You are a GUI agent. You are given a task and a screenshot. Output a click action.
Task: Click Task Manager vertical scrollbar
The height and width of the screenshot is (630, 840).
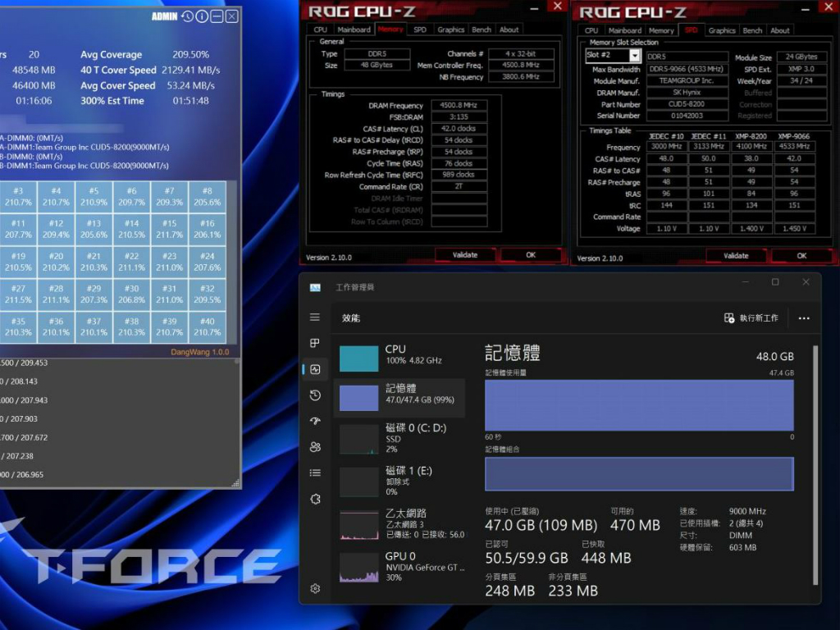coord(815,465)
